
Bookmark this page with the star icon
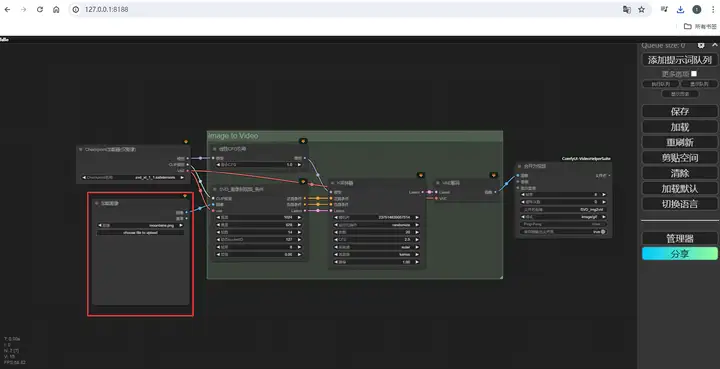(641, 10)
